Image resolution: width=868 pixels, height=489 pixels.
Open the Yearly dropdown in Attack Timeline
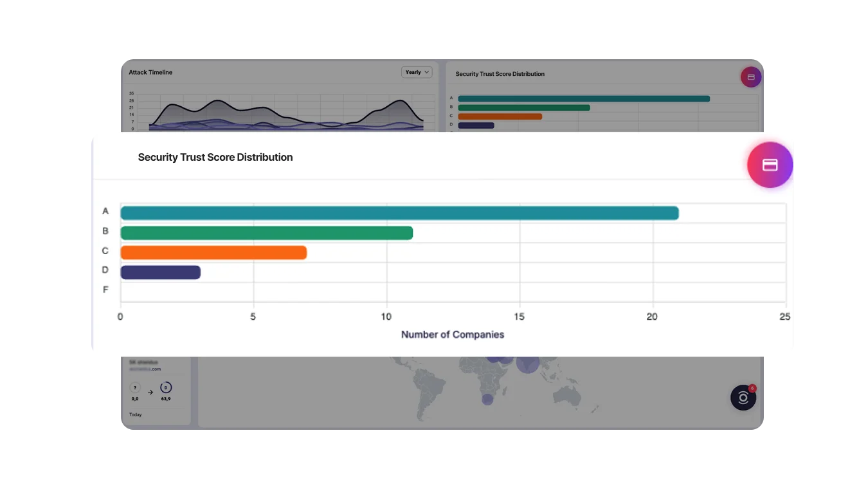pyautogui.click(x=417, y=72)
